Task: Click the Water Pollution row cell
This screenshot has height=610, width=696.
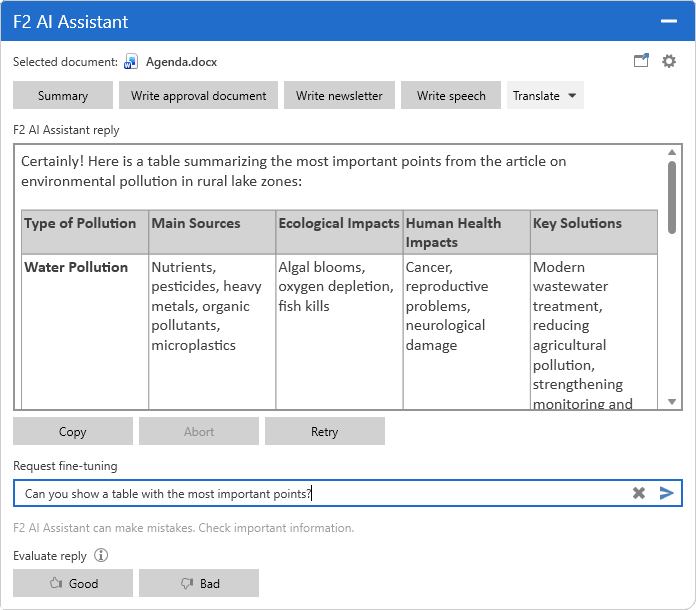Action: (85, 331)
